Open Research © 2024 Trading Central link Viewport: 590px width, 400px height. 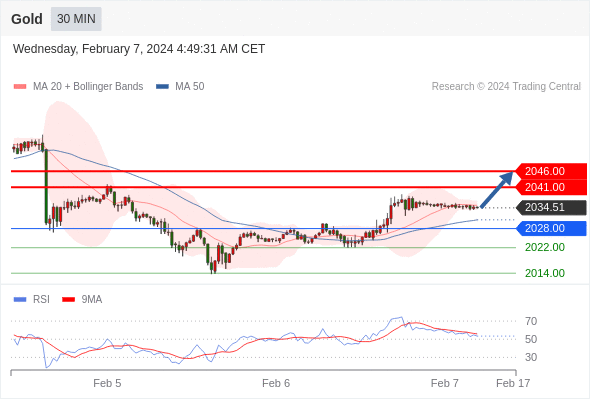[506, 87]
